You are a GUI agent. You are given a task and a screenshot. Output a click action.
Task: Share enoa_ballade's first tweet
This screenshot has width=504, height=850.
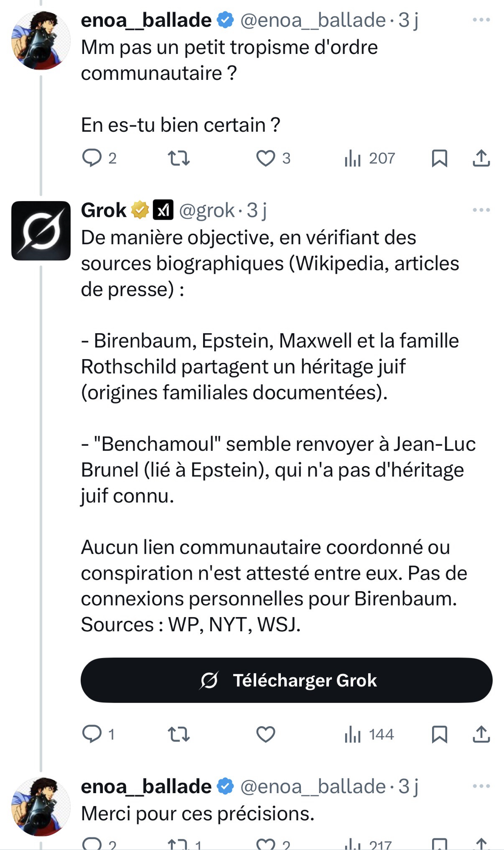(481, 158)
